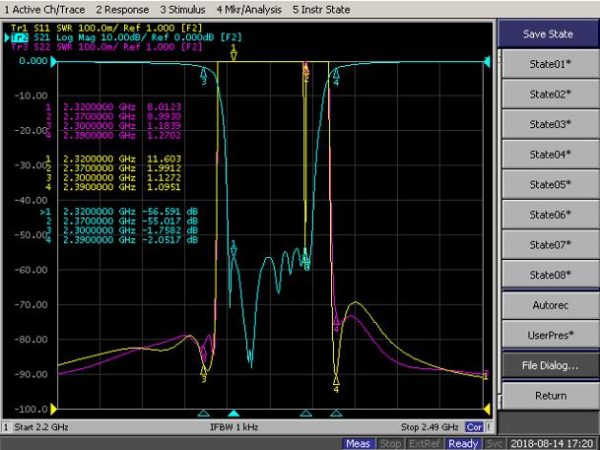Viewport: 600px width, 450px height.
Task: Save to State02 softkey
Action: tap(550, 94)
